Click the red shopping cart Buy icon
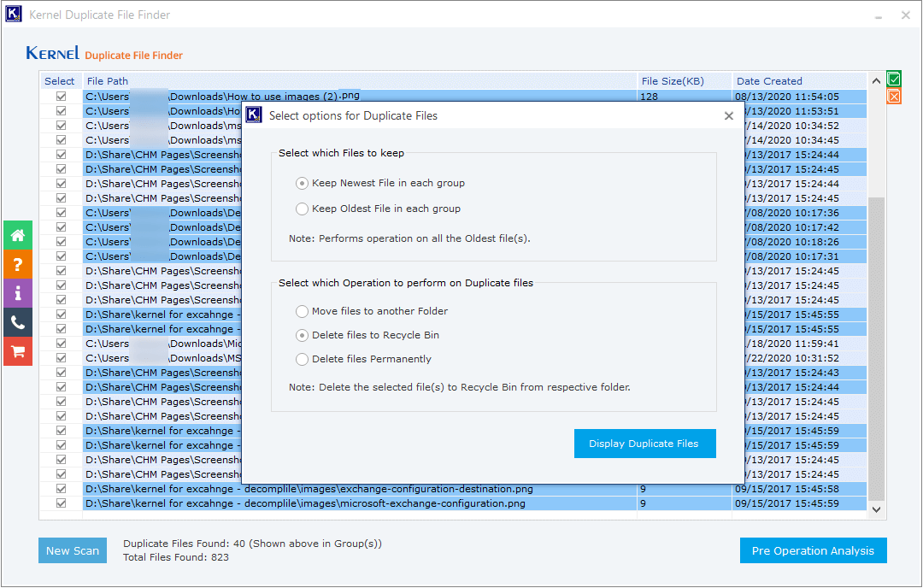The height and width of the screenshot is (588, 923). [18, 351]
